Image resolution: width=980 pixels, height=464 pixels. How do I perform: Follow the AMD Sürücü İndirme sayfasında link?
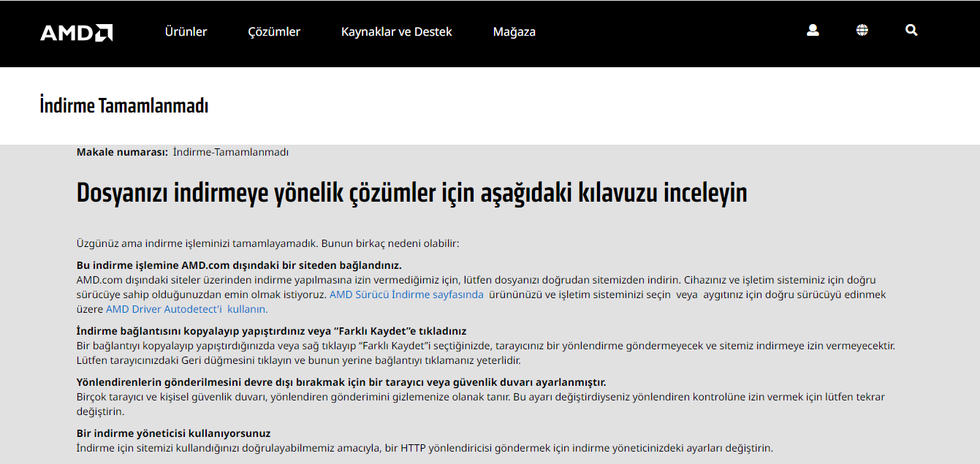click(x=406, y=294)
